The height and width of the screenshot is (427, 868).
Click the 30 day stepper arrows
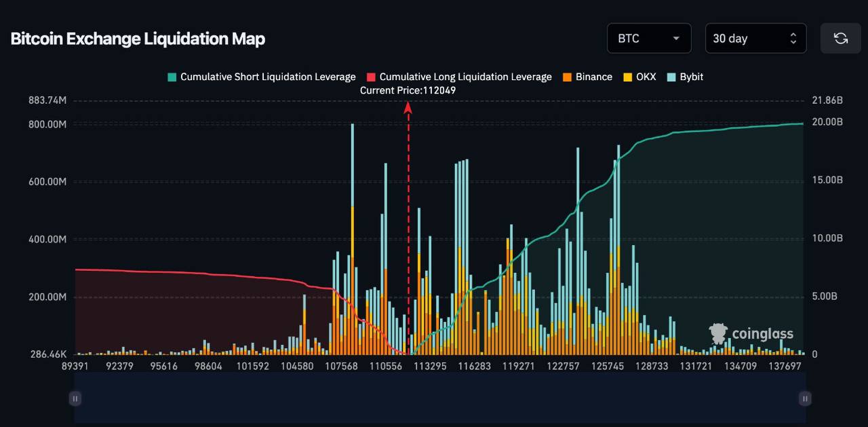[793, 39]
